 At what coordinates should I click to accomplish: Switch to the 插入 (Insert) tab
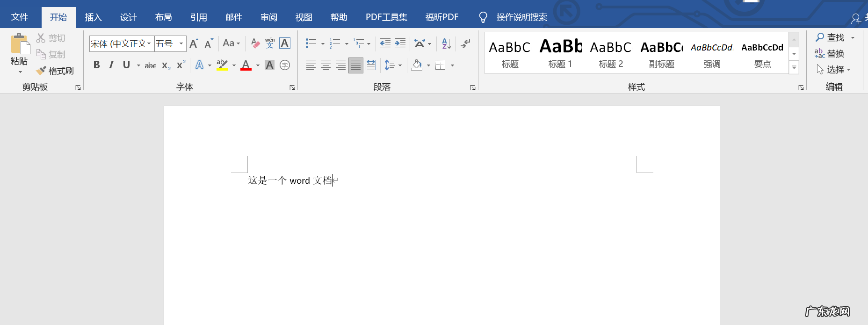93,17
